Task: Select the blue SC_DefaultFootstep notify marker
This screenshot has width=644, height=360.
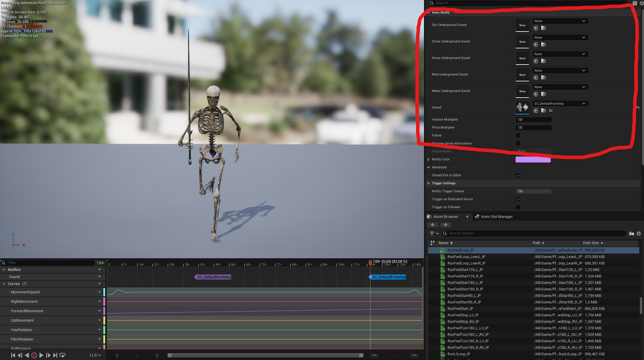Action: pyautogui.click(x=388, y=277)
